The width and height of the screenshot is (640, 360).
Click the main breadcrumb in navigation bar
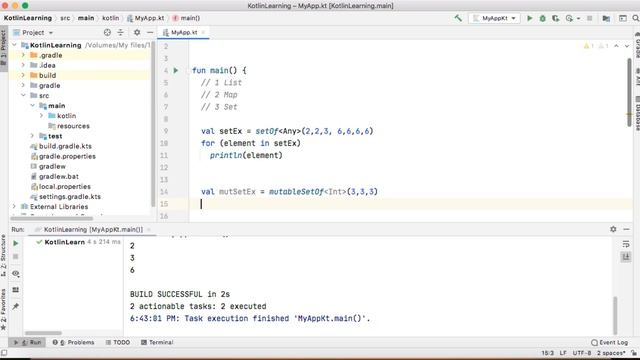point(86,18)
